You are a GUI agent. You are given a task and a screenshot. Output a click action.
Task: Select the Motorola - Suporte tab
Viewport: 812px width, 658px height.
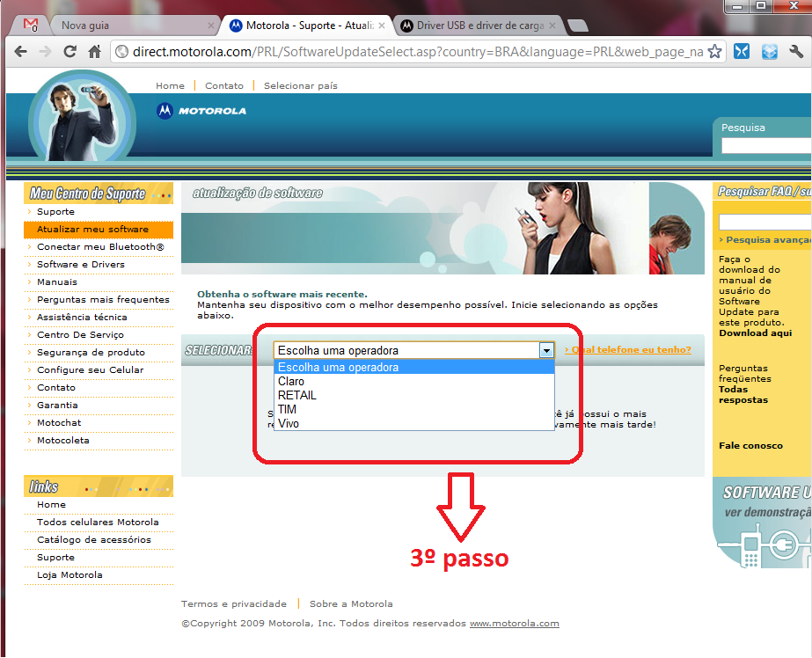click(x=309, y=26)
